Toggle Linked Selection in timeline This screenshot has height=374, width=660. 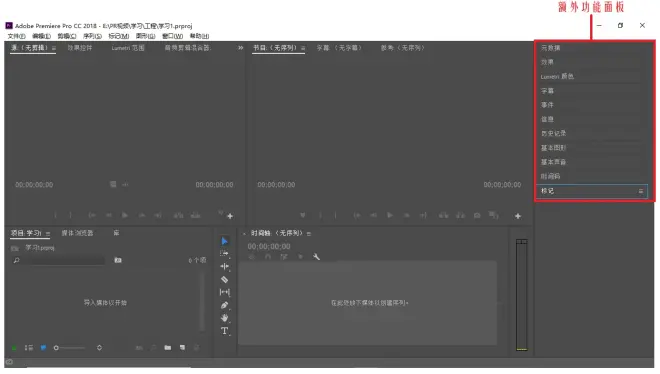(x=284, y=257)
